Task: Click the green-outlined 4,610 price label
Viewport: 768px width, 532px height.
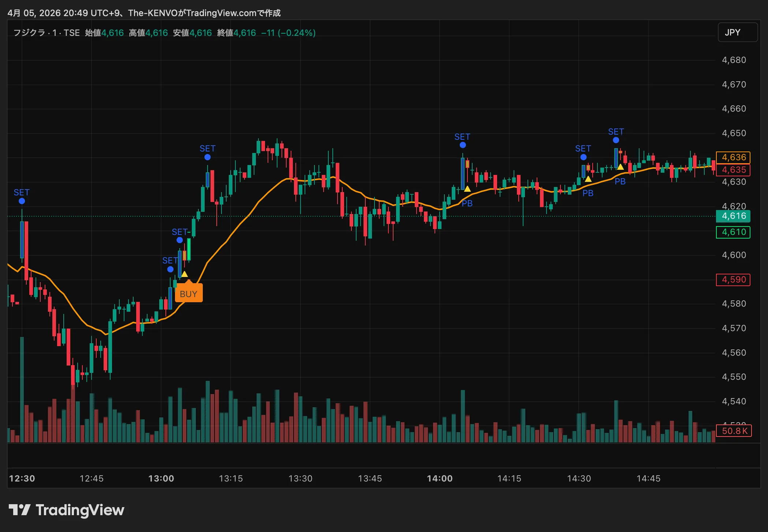Action: pos(733,232)
